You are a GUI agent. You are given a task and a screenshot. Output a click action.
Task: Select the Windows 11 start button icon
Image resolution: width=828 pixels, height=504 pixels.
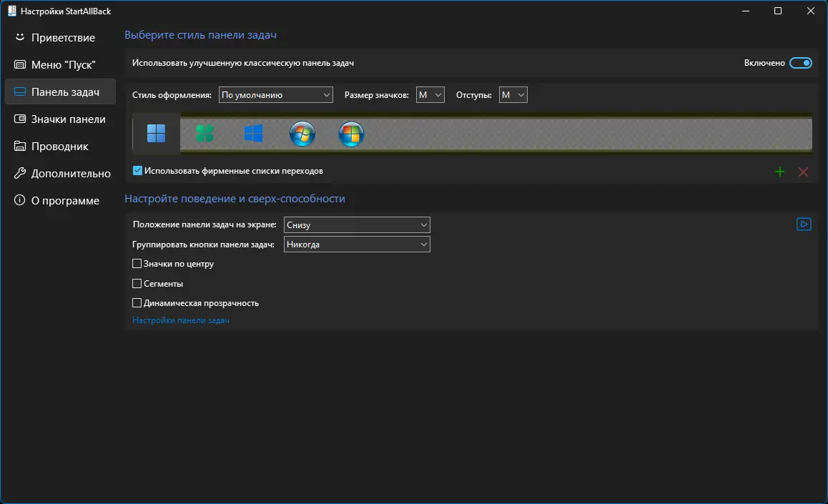(x=157, y=134)
